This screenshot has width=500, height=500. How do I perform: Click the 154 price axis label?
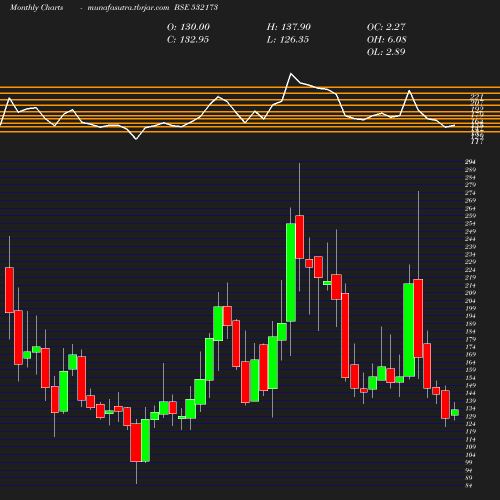pyautogui.click(x=470, y=378)
